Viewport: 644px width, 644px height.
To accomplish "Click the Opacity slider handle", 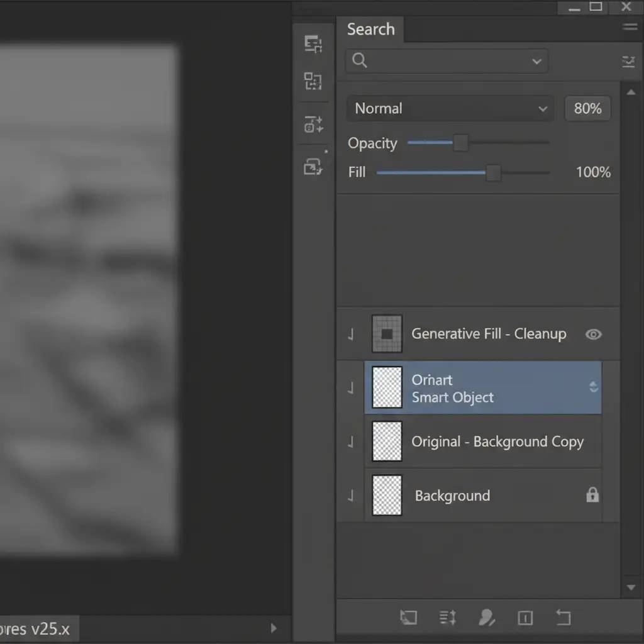I will point(461,143).
